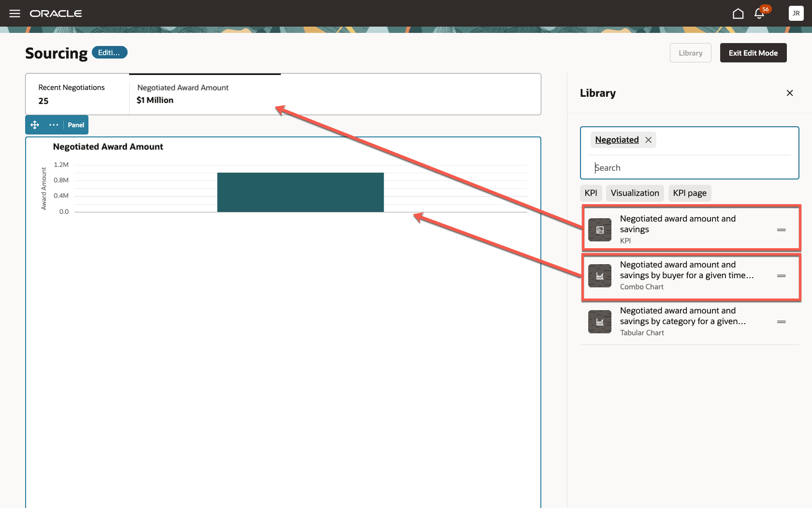This screenshot has height=508, width=812.
Task: Click the move crosshair icon on Panel toolbar
Action: pyautogui.click(x=34, y=125)
